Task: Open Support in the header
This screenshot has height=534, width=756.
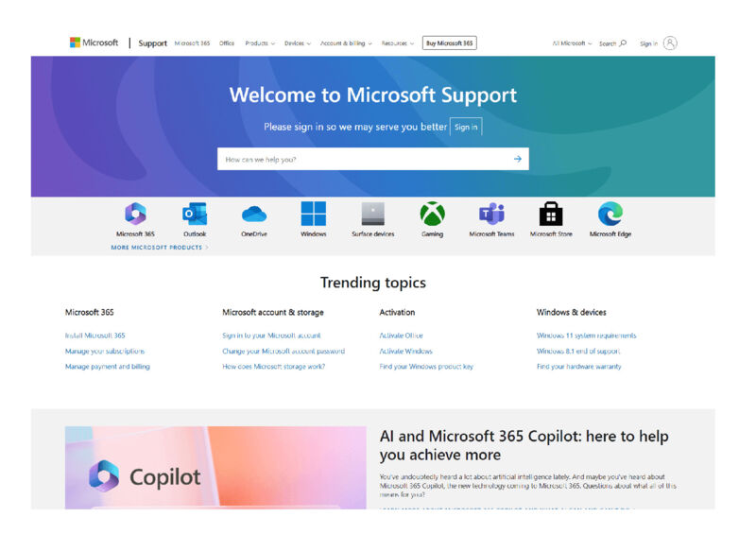Action: (152, 43)
